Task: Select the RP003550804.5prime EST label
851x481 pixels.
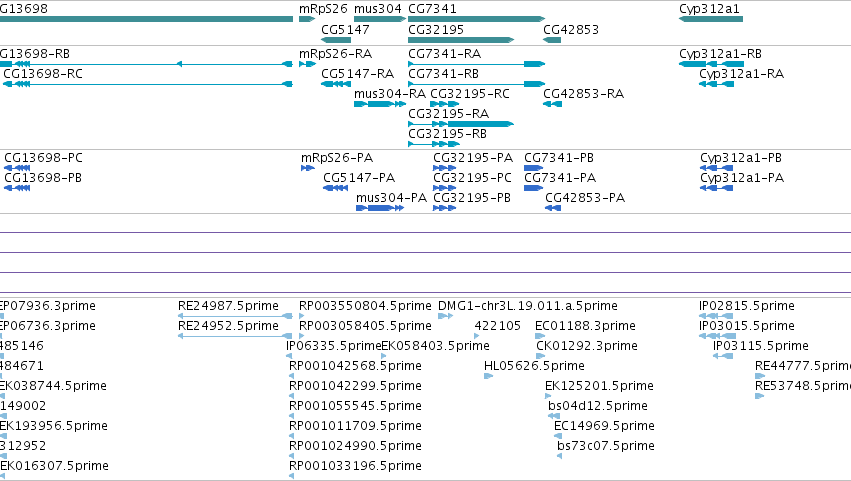Action: click(365, 306)
